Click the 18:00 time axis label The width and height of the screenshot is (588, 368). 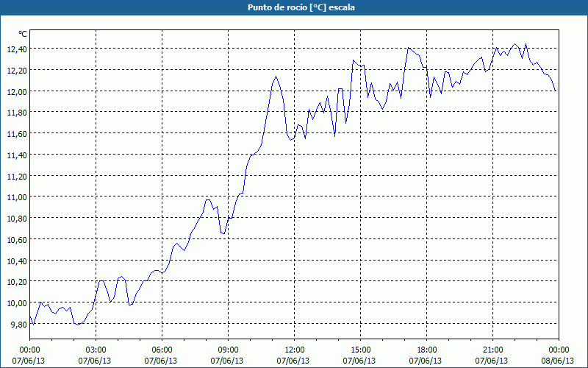427,350
